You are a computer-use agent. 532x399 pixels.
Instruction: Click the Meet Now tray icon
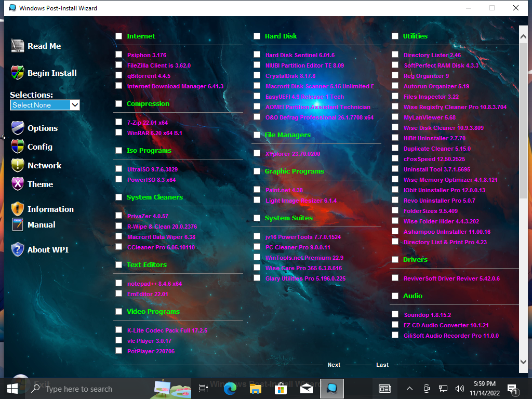[427, 389]
